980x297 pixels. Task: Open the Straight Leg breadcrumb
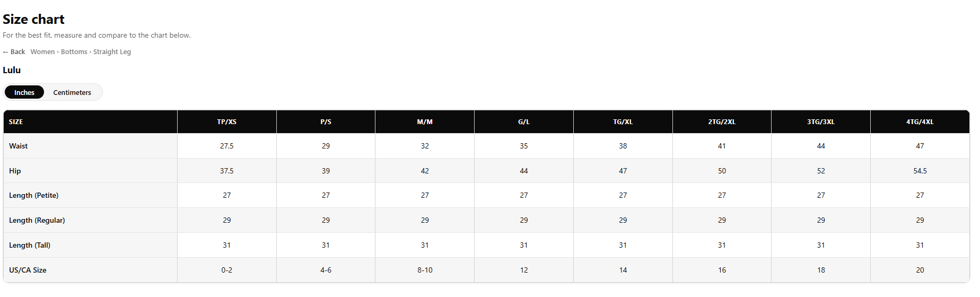[112, 52]
